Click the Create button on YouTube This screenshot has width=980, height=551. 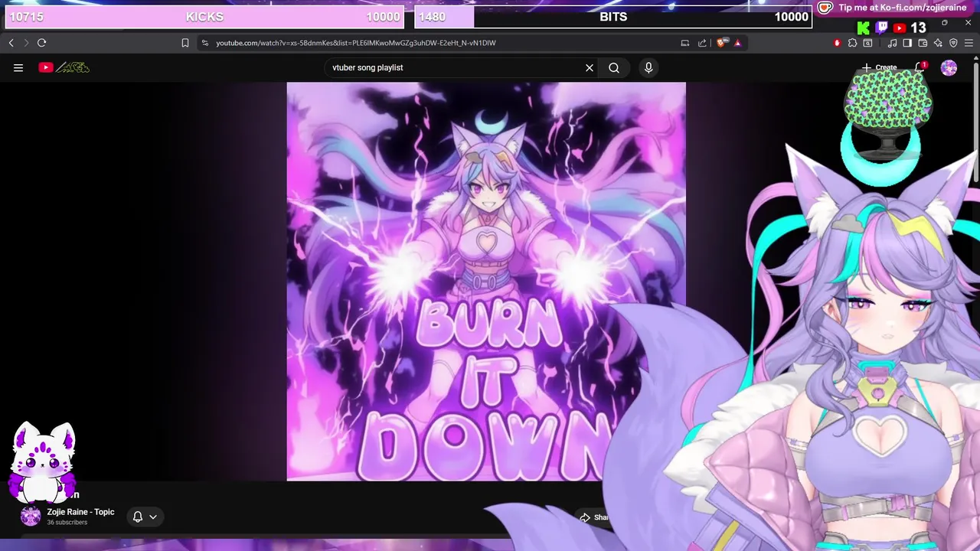pos(879,67)
